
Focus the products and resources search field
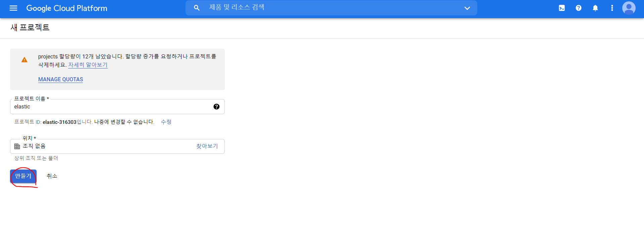(x=332, y=8)
